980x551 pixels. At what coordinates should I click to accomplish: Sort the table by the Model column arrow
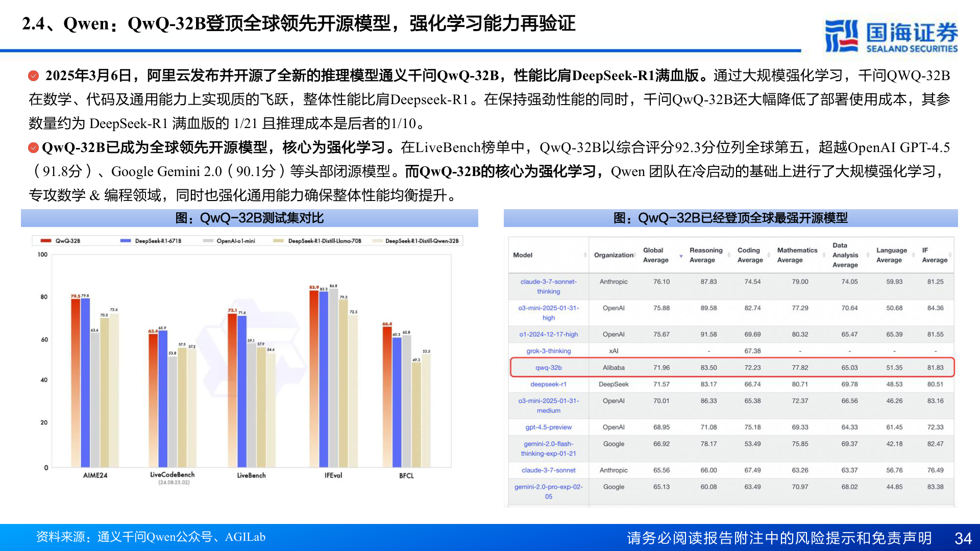tap(585, 255)
